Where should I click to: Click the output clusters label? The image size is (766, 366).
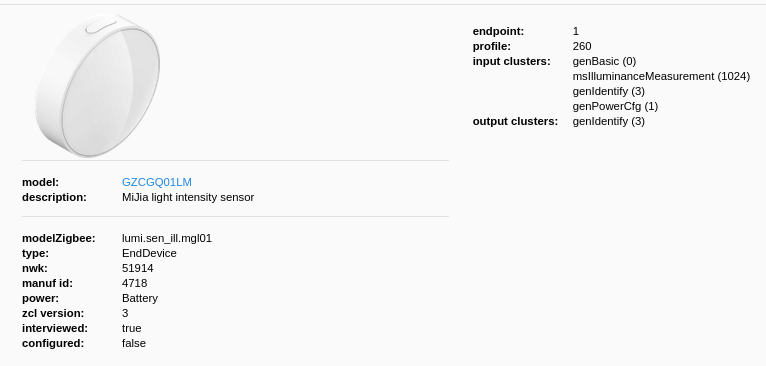click(515, 122)
